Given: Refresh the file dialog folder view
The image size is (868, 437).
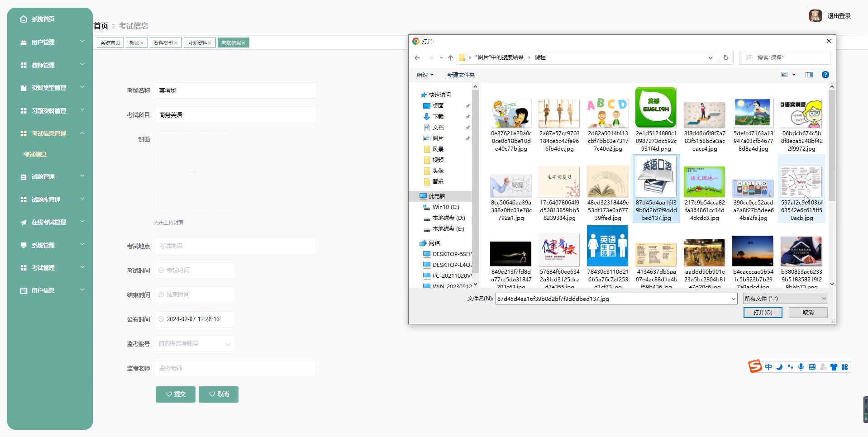Looking at the screenshot, I should [x=725, y=57].
